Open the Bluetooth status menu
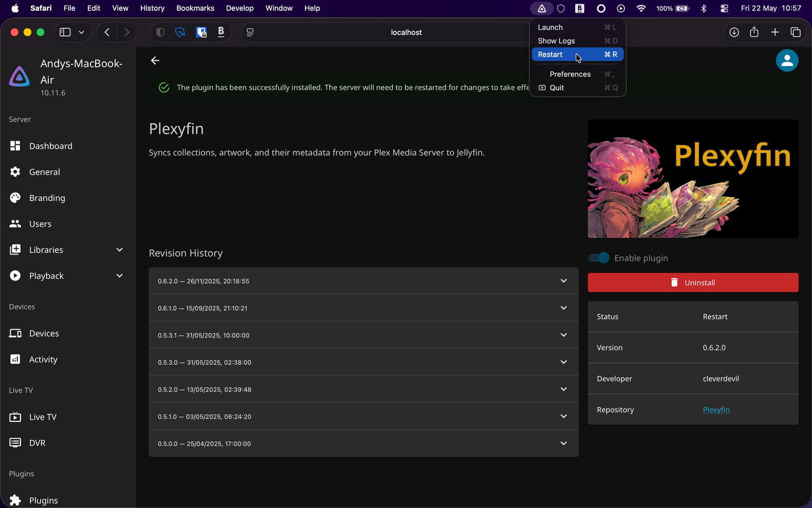The image size is (812, 508). (x=704, y=8)
